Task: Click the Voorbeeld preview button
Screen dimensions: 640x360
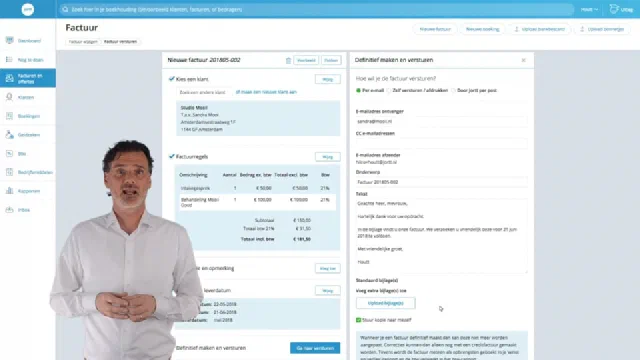Action: (x=306, y=60)
